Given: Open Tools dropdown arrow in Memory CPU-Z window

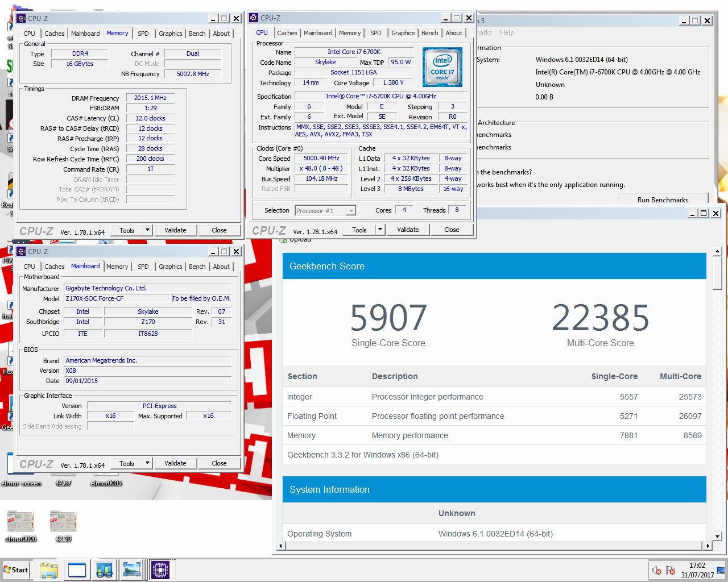Looking at the screenshot, I should click(x=147, y=230).
